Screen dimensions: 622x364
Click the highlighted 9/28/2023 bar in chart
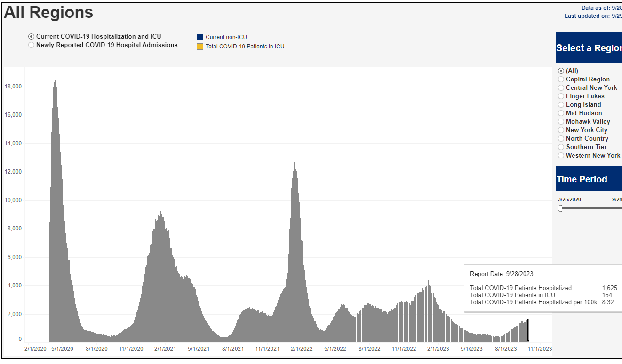pyautogui.click(x=528, y=331)
